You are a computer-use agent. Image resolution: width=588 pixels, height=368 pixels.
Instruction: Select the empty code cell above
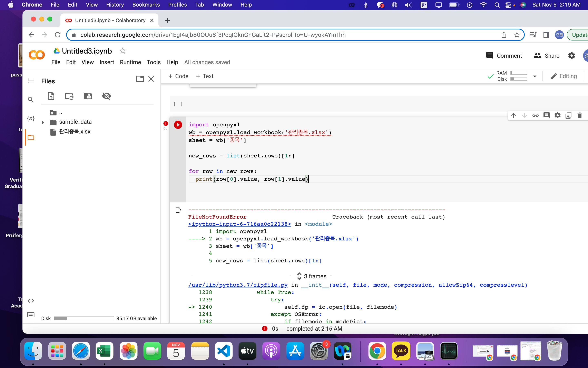379,104
